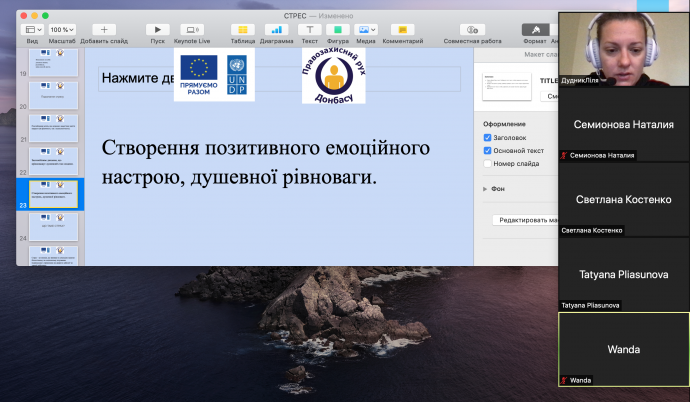Insert a table with the Таблица icon
The image size is (690, 402).
(243, 30)
